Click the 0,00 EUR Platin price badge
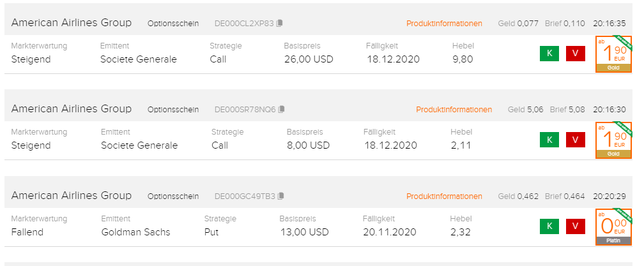The width and height of the screenshot is (644, 266). point(613,226)
